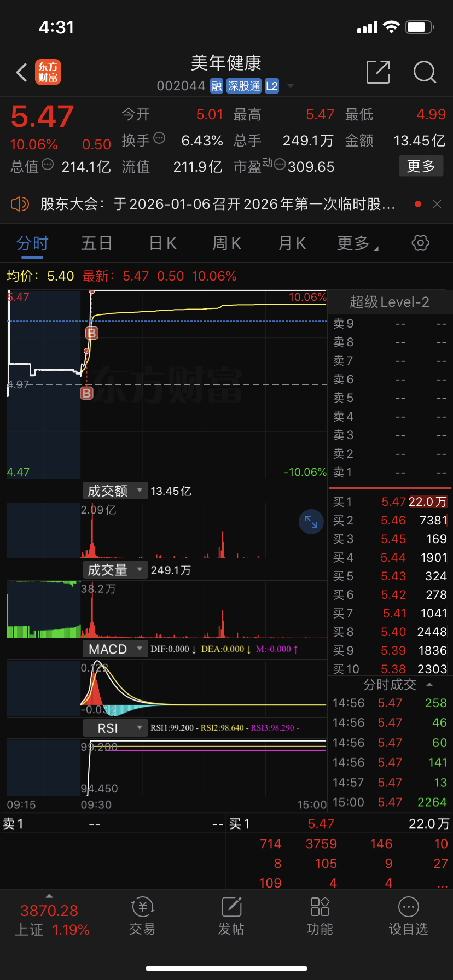This screenshot has width=453, height=980.
Task: Open 设自选 watchlist icon
Action: [409, 917]
